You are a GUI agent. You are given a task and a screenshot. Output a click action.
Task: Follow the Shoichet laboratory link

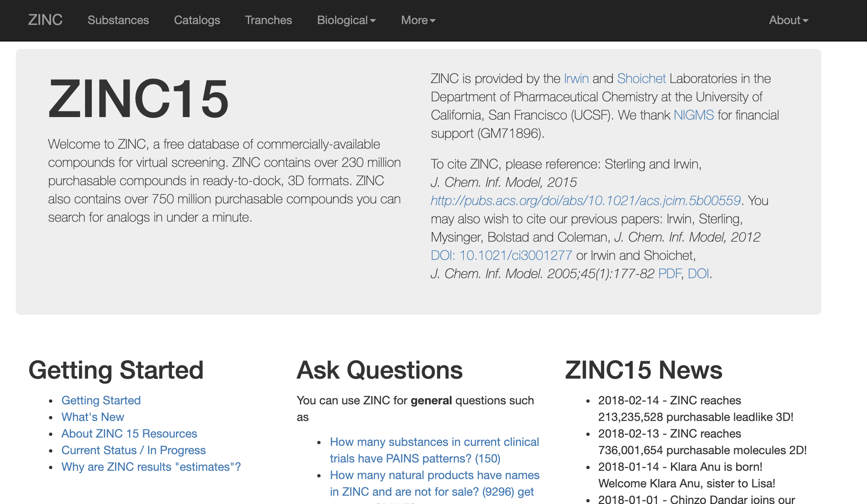click(641, 78)
